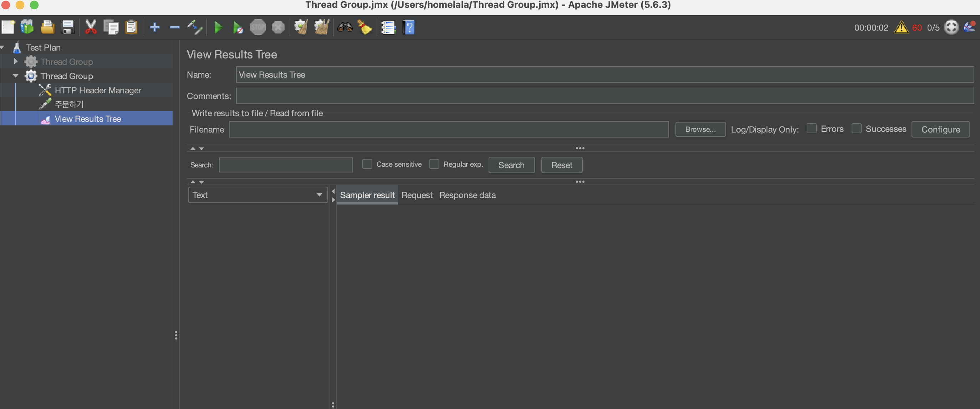This screenshot has width=980, height=409.
Task: Click the green Start test button
Action: click(218, 27)
